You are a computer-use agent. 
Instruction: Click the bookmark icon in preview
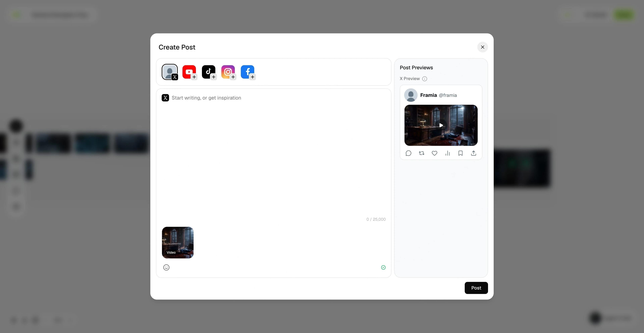click(x=461, y=153)
